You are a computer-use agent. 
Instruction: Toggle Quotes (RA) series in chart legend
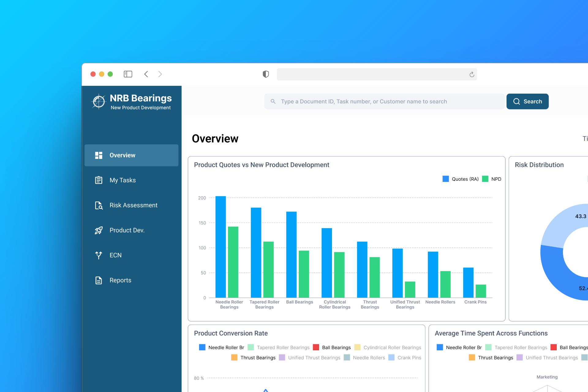point(461,179)
